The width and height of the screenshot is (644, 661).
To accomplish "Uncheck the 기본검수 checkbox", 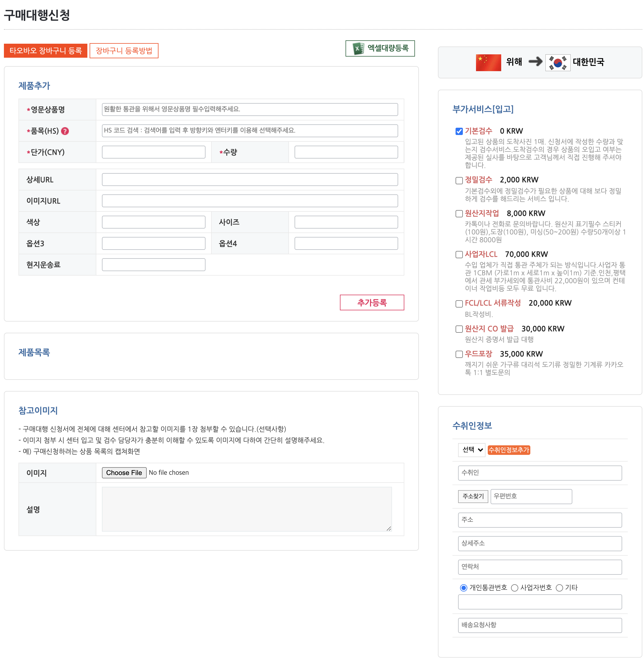I will (459, 131).
